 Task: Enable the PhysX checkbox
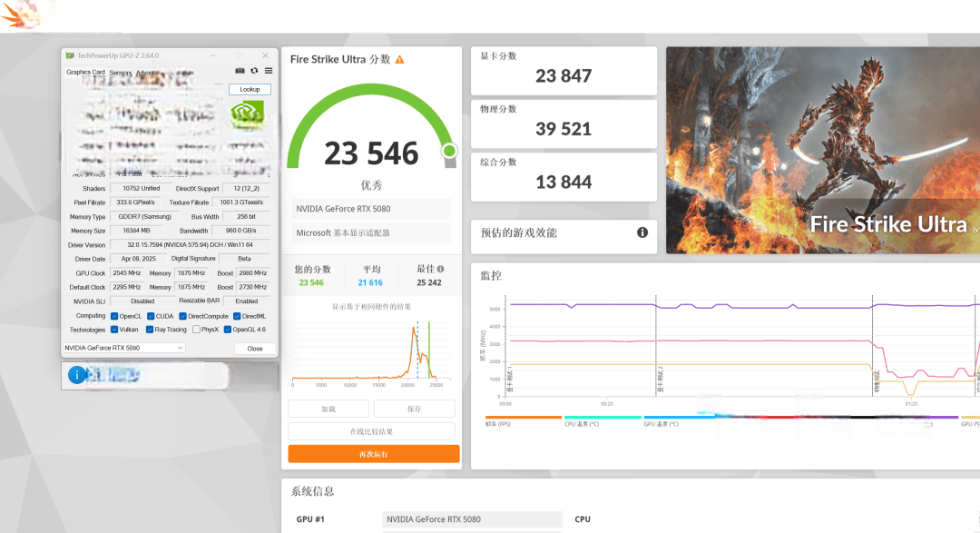pos(196,330)
